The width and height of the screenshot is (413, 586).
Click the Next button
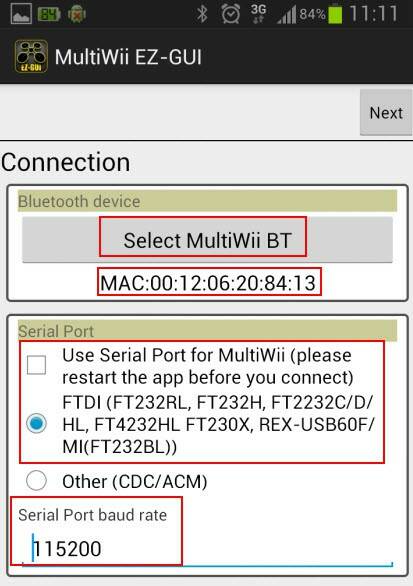pos(386,112)
